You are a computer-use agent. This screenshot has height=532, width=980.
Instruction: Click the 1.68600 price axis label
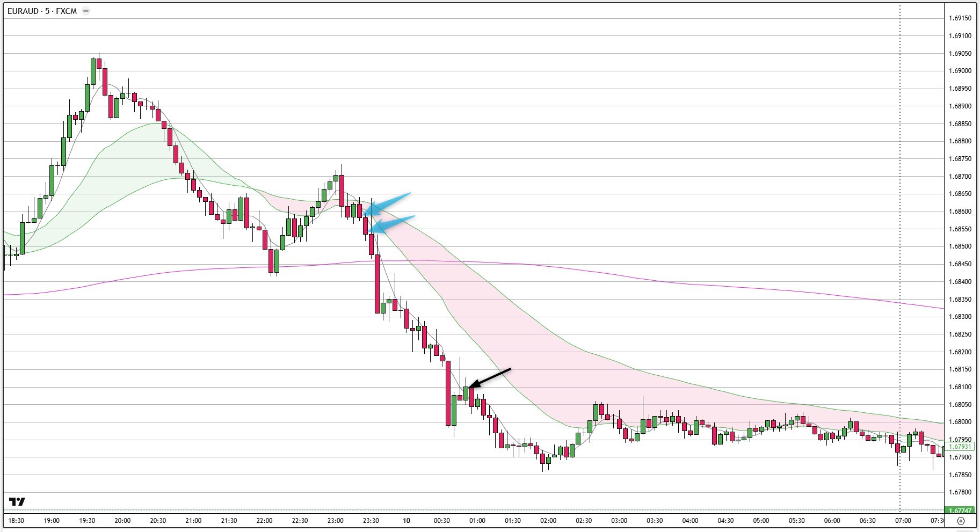pos(961,212)
